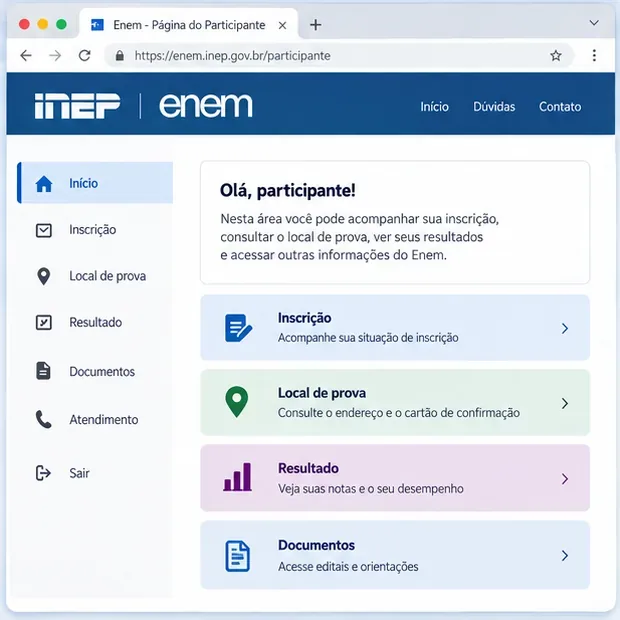Click 'Veja suas notas e o seu desempenho'

coord(370,489)
